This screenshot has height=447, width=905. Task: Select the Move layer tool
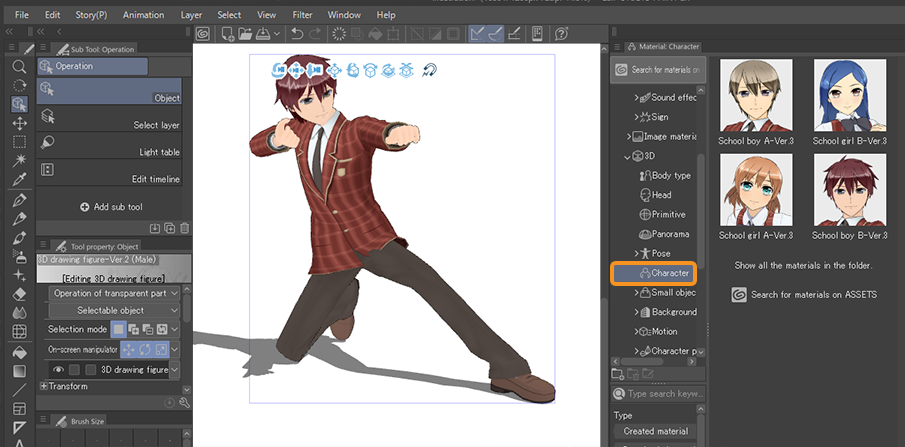pos(19,123)
